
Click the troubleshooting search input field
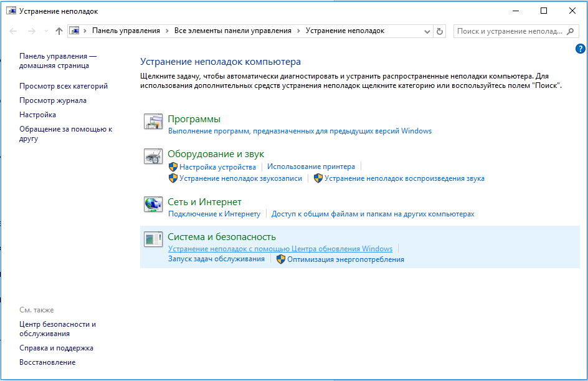coord(516,31)
